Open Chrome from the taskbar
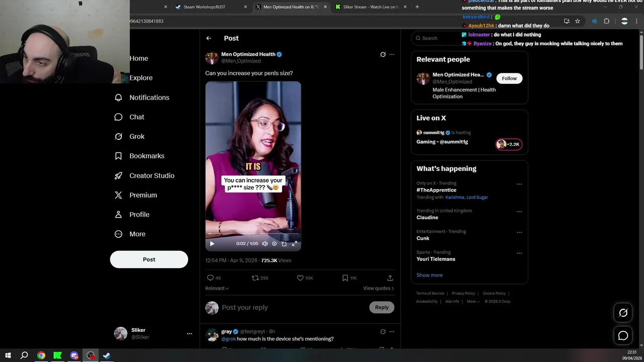 coord(41,355)
